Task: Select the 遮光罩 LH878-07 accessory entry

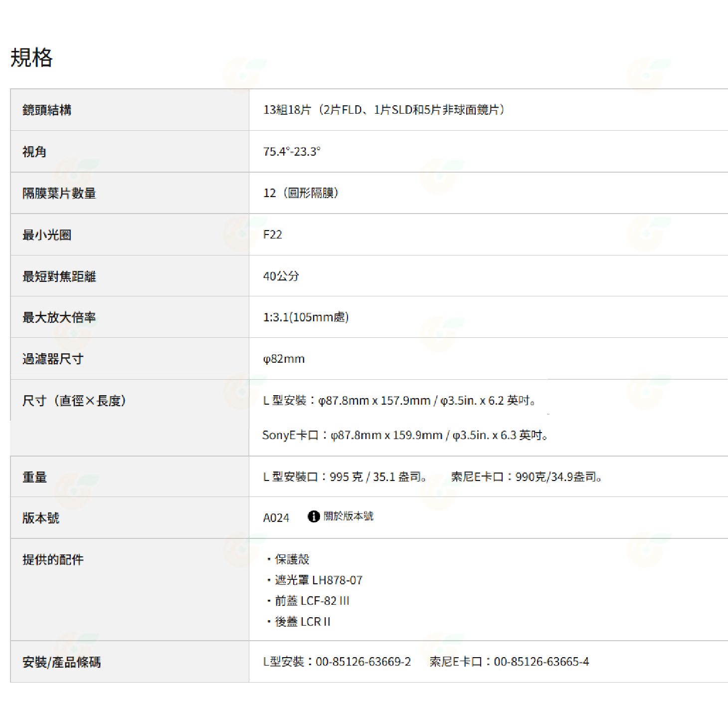Action: click(317, 580)
